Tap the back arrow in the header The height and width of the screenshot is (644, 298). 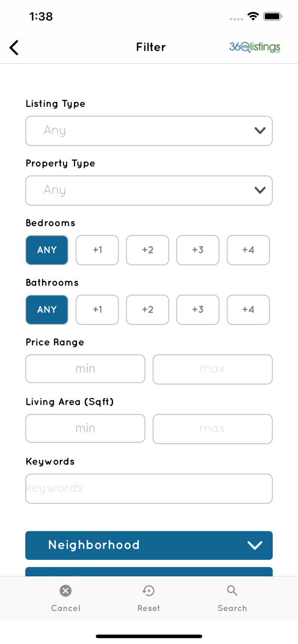point(14,48)
